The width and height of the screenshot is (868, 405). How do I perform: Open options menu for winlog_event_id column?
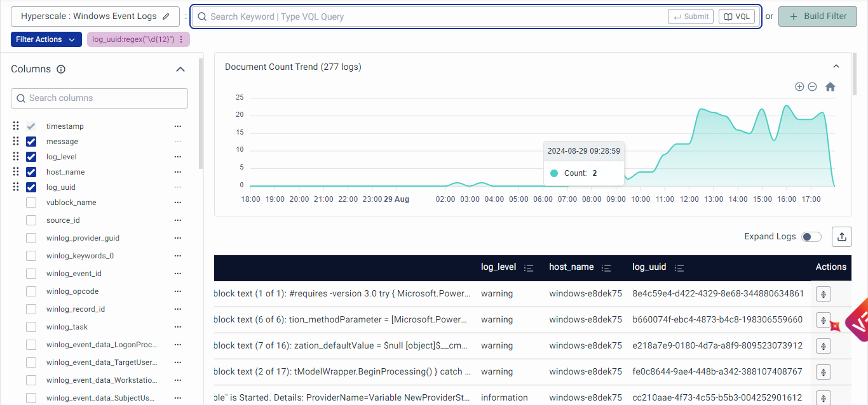coord(178,274)
